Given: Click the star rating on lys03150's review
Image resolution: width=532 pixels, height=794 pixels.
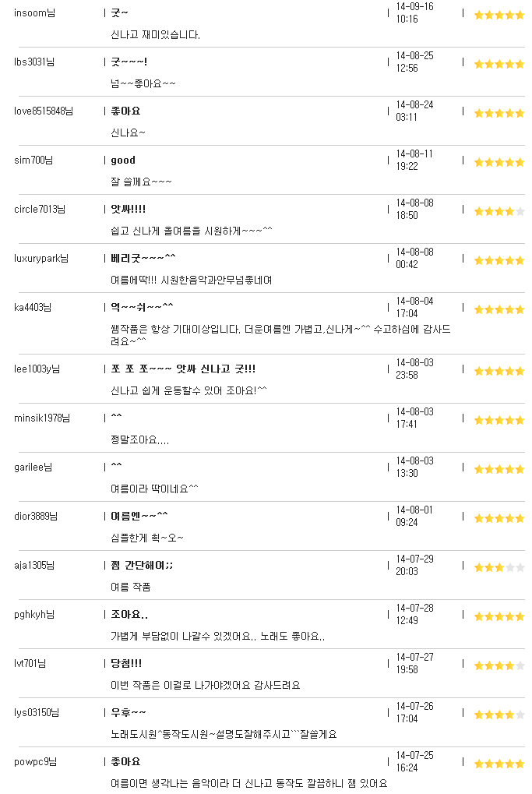Looking at the screenshot, I should coord(499,715).
